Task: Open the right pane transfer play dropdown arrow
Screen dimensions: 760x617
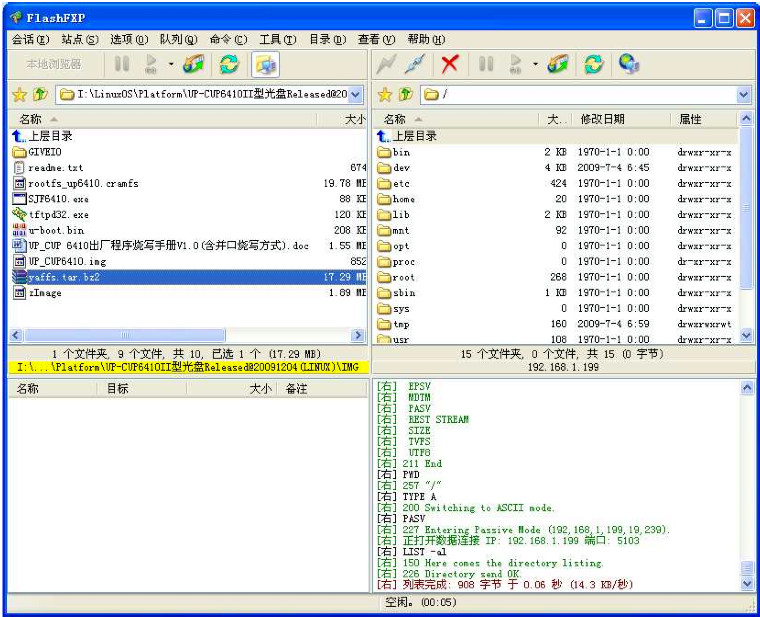Action: click(535, 64)
